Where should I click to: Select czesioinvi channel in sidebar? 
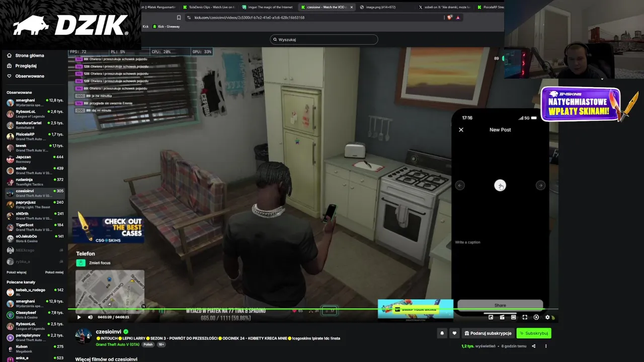click(x=35, y=193)
